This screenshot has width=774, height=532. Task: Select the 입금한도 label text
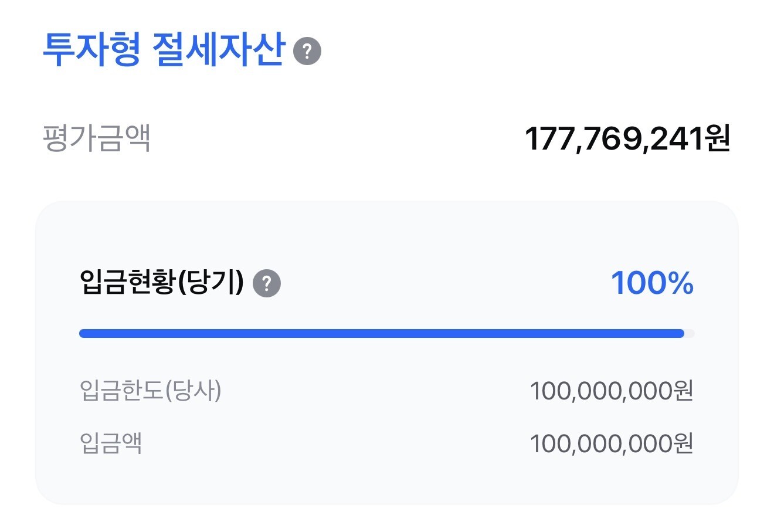pos(121,391)
